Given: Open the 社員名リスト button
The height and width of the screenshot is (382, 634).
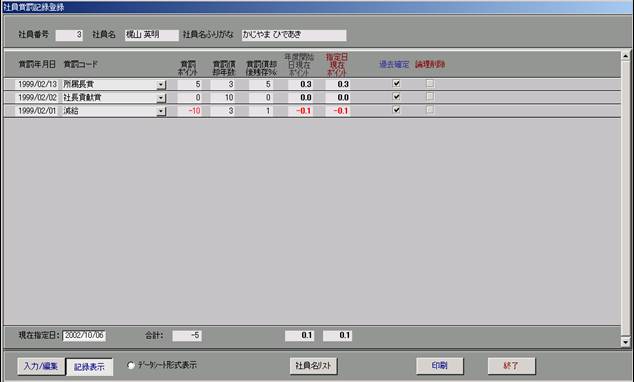Looking at the screenshot, I should (x=313, y=366).
